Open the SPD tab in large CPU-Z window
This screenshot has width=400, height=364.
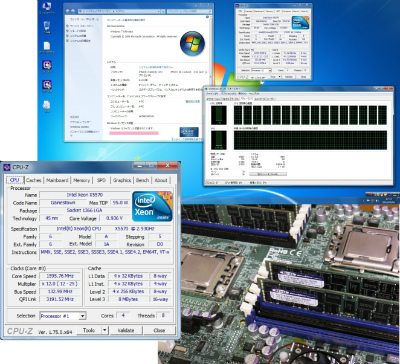tap(101, 180)
